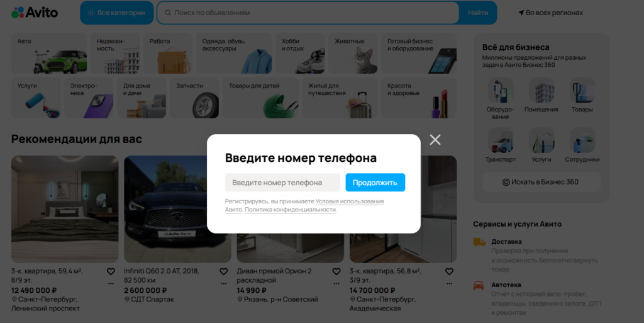This screenshot has height=323, width=644.
Task: Open the Жильё для путешествия category
Action: [340, 98]
